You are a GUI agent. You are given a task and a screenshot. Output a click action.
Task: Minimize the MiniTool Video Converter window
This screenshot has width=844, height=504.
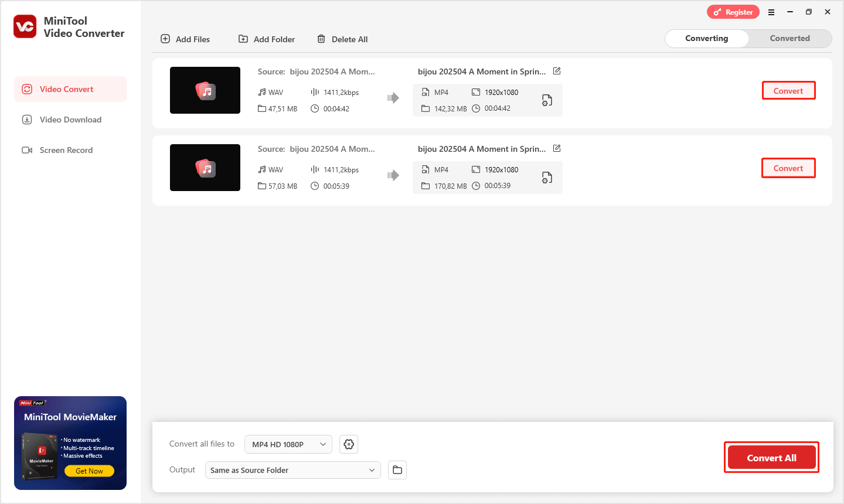[x=790, y=12]
